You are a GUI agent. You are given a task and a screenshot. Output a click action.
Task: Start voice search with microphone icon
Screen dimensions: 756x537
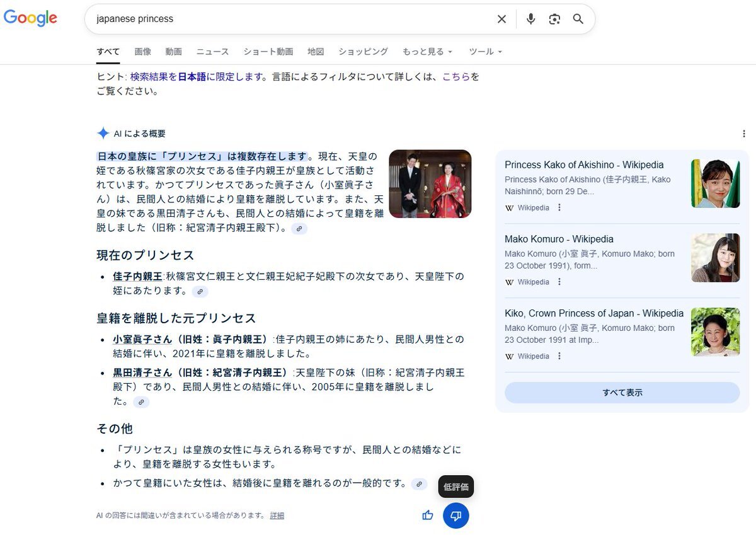click(530, 19)
